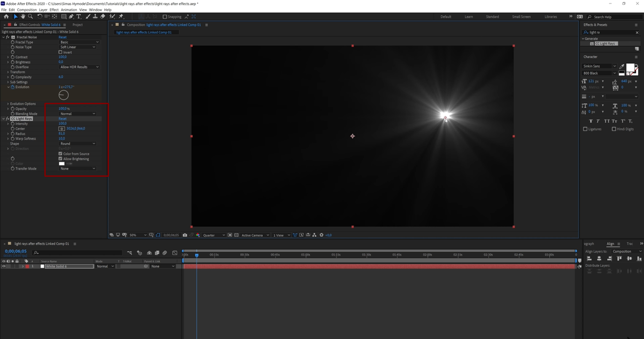Click the show channel RGB icon
This screenshot has width=644, height=339.
(198, 235)
